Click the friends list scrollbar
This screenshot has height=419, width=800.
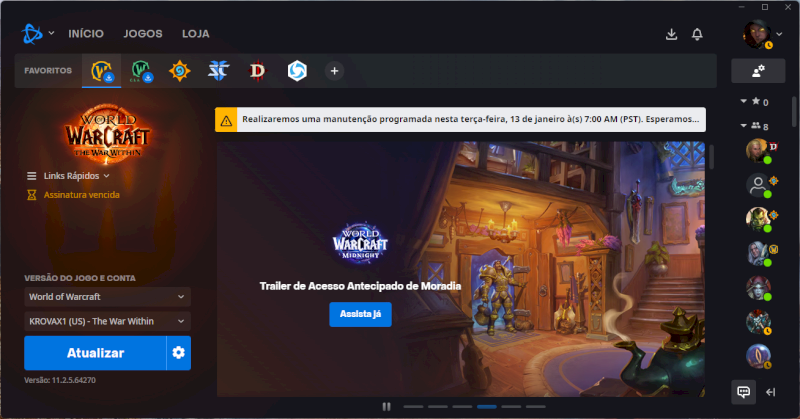point(794,112)
